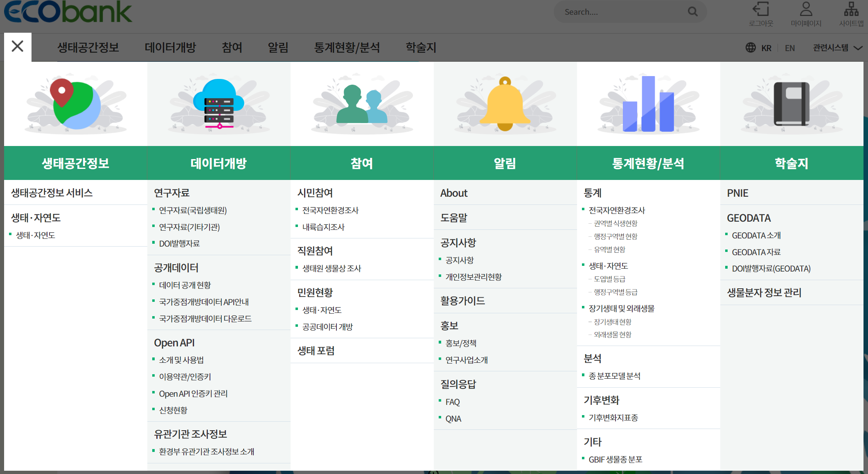868x474 pixels.
Task: Switch language to KR
Action: pos(766,48)
